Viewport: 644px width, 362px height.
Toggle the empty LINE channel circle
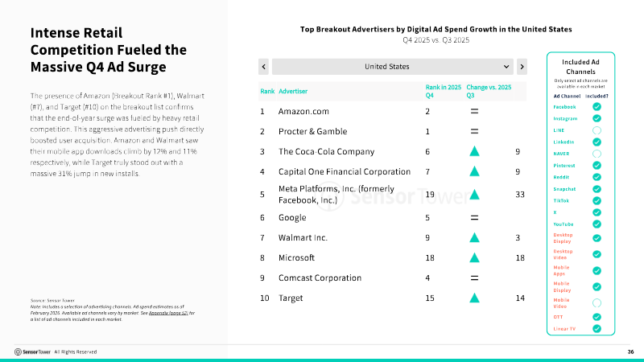pyautogui.click(x=597, y=130)
